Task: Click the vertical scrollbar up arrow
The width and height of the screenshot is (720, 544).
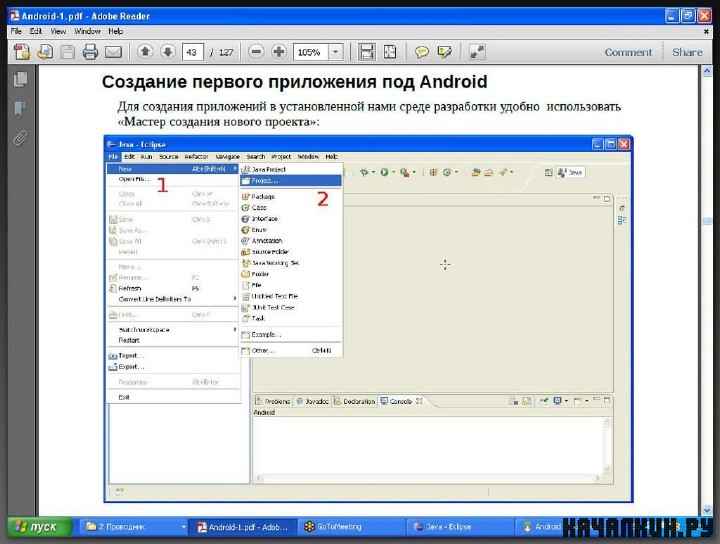Action: (x=707, y=71)
